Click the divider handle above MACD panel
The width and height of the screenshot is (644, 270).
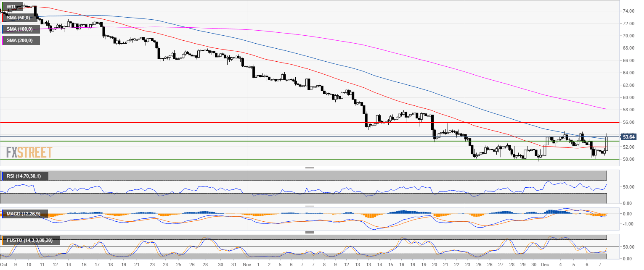310,206
